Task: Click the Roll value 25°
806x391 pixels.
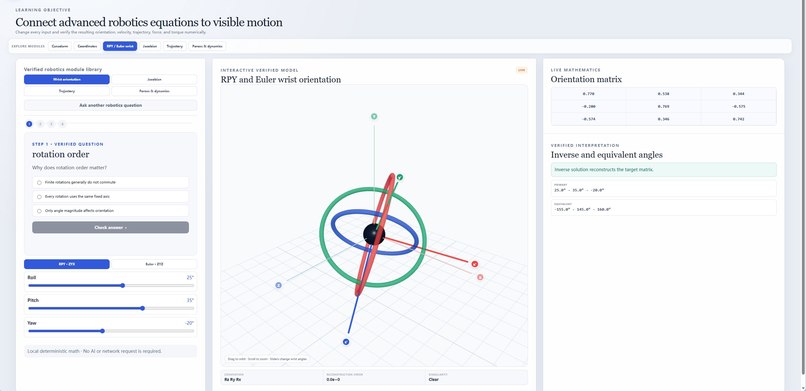Action: (x=190, y=277)
